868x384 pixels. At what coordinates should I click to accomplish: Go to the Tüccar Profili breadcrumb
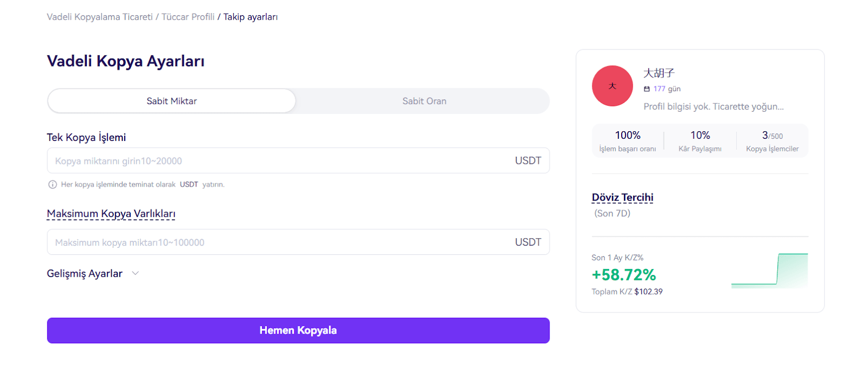pyautogui.click(x=188, y=17)
